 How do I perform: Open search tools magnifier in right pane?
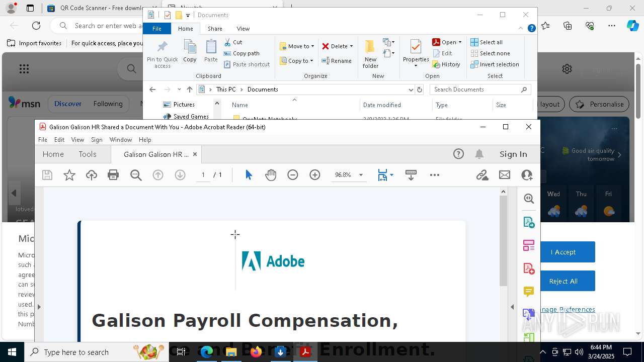pyautogui.click(x=529, y=199)
